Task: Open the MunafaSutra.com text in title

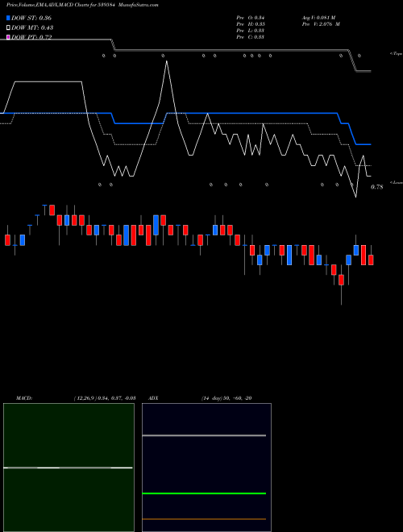Action: [x=139, y=5]
